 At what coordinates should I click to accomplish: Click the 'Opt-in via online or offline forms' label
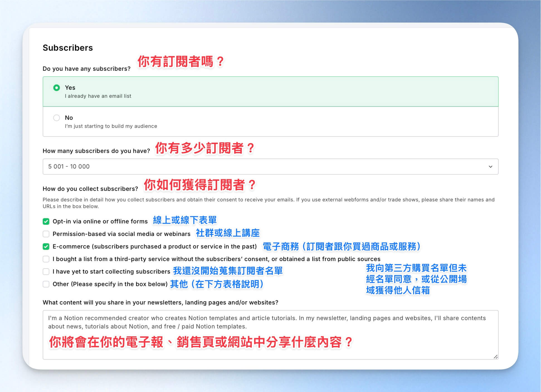100,221
